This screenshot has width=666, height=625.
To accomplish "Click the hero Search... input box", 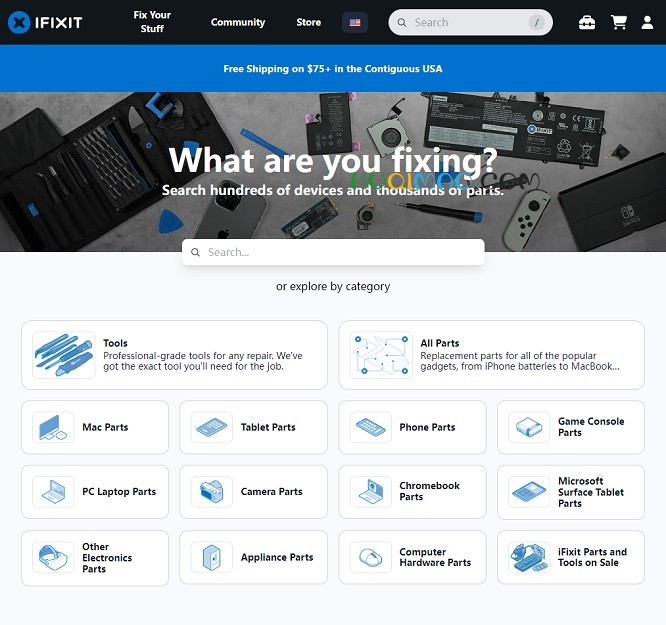I will (x=333, y=252).
